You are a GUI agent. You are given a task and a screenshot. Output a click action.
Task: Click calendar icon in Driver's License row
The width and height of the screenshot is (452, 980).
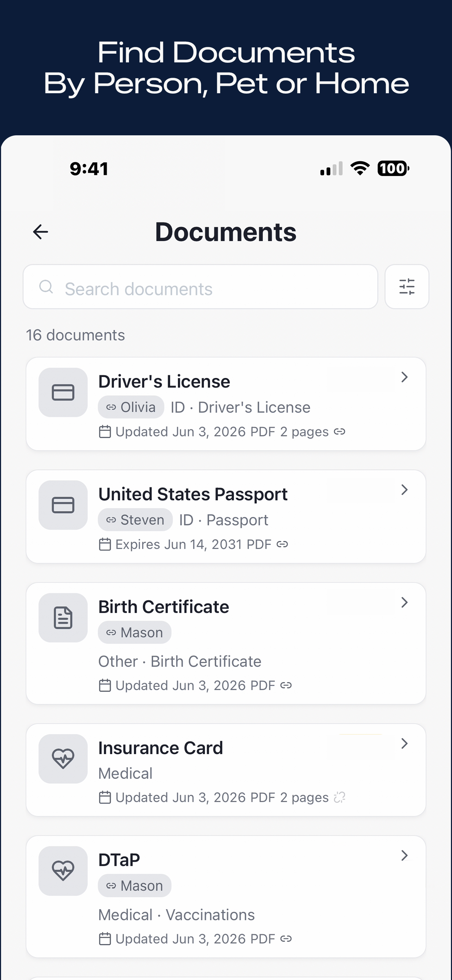(105, 432)
